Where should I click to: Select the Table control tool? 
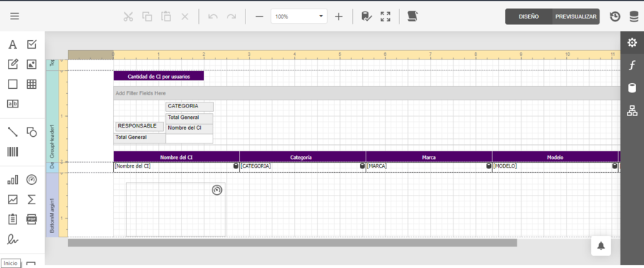(x=31, y=85)
